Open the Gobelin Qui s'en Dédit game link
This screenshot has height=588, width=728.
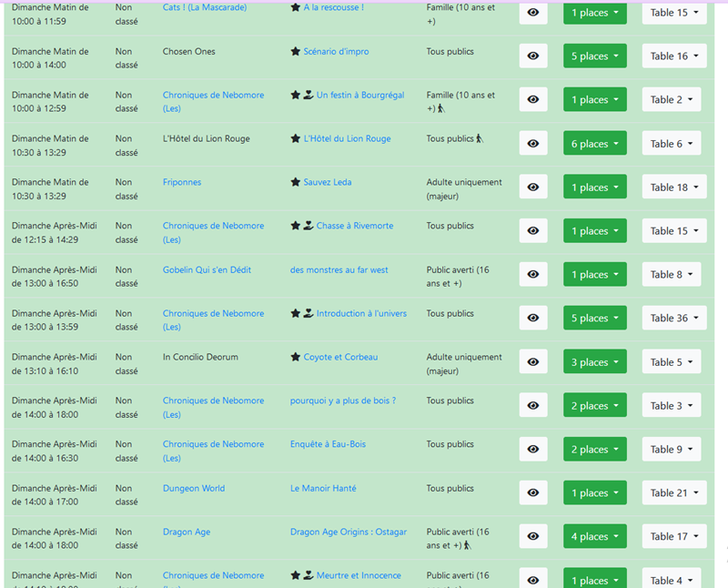coord(207,269)
